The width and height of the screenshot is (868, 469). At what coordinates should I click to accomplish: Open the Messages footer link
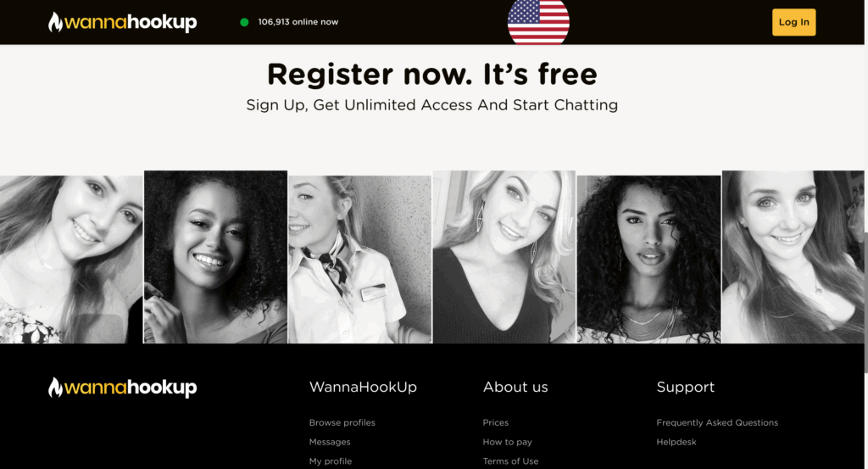pos(330,442)
